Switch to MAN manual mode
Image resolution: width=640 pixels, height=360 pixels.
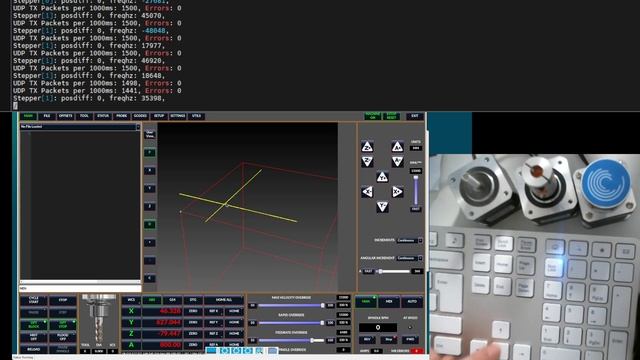[366, 302]
